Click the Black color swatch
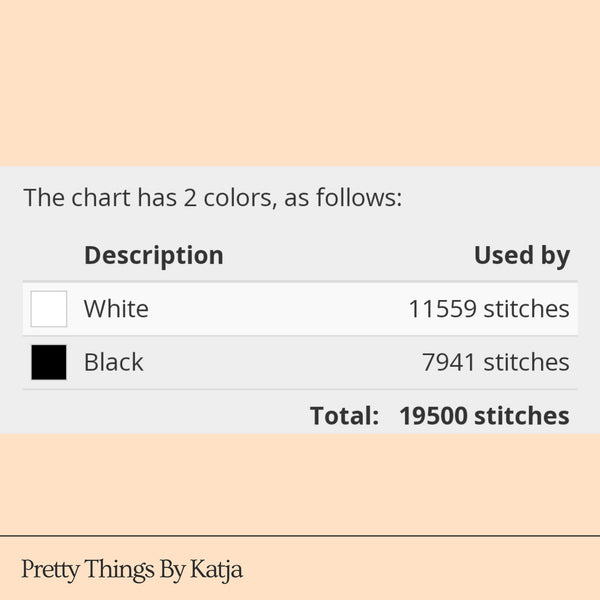 pyautogui.click(x=49, y=362)
